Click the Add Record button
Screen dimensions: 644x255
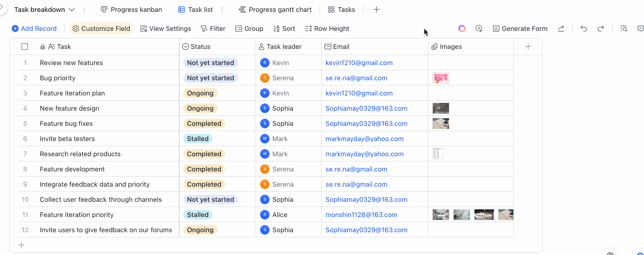click(x=34, y=28)
